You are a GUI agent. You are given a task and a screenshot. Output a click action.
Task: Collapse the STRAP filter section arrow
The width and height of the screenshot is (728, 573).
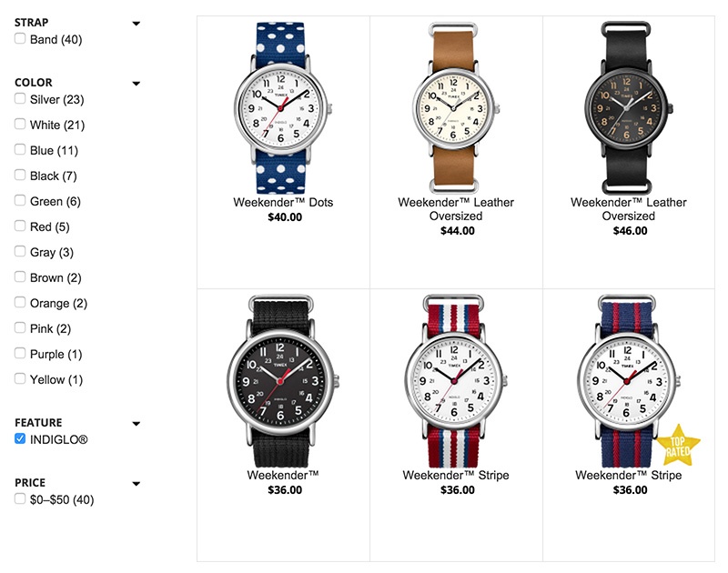pyautogui.click(x=136, y=24)
